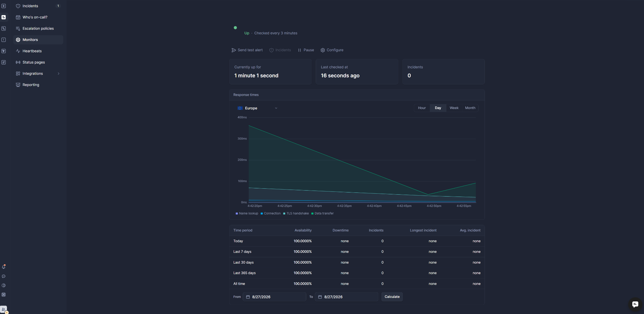This screenshot has height=314, width=644.
Task: Pause this monitor
Action: 306,50
